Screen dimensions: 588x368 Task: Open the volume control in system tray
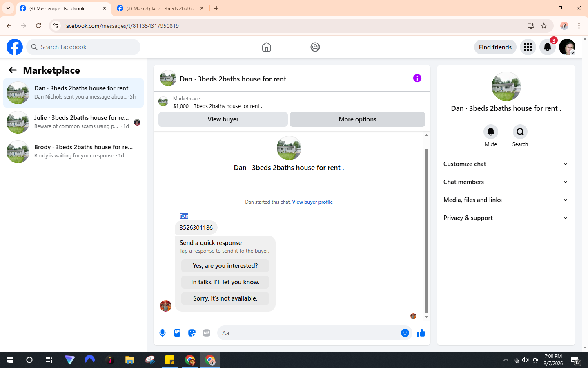(525, 360)
